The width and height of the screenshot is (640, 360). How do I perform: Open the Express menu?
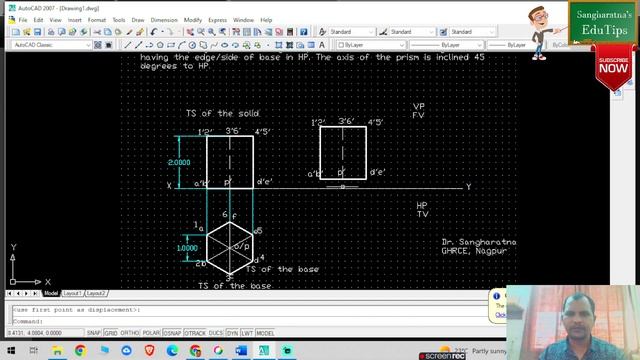[x=218, y=20]
